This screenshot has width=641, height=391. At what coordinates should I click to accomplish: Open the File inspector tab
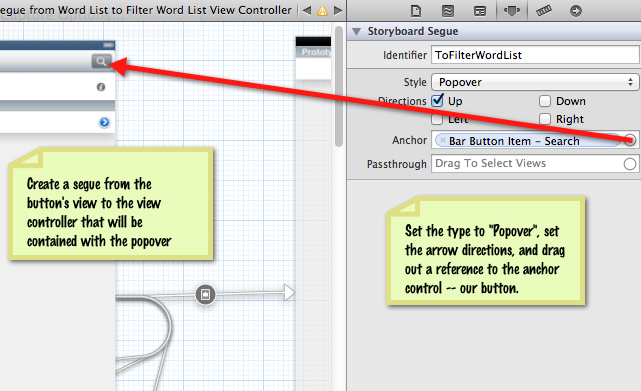click(x=416, y=11)
